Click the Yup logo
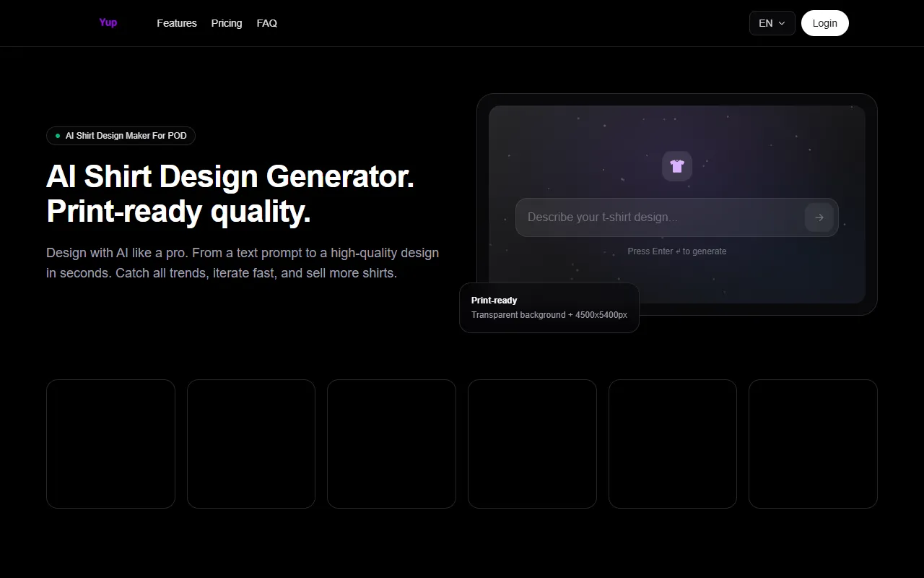The height and width of the screenshot is (578, 924). coord(108,22)
